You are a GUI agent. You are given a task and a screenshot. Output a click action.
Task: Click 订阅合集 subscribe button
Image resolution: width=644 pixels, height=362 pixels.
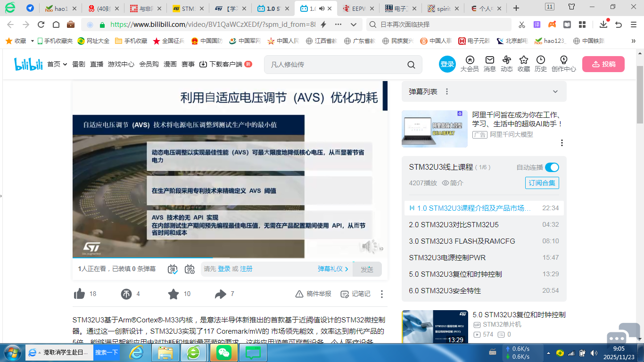[x=542, y=183]
